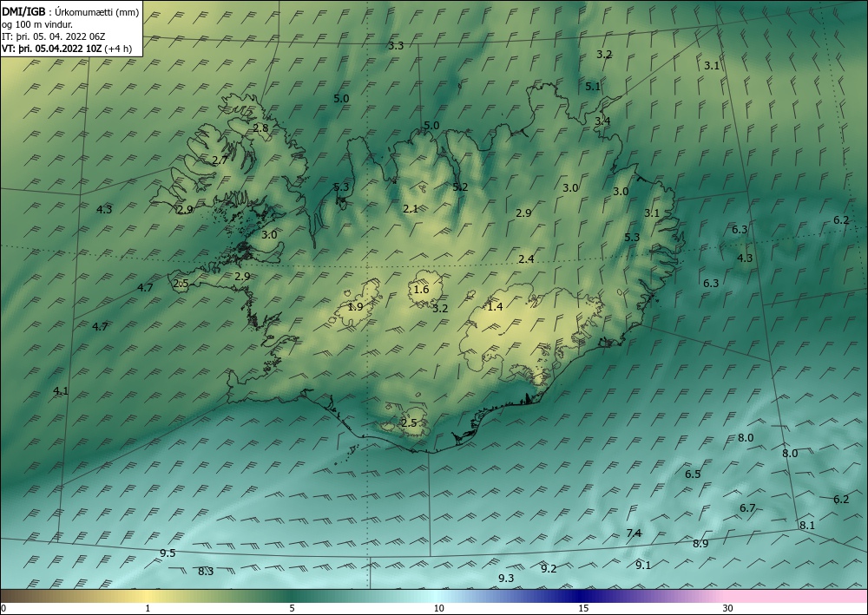Viewport: 868px width, 615px height.
Task: Click the map value 2.4
Action: point(527,258)
